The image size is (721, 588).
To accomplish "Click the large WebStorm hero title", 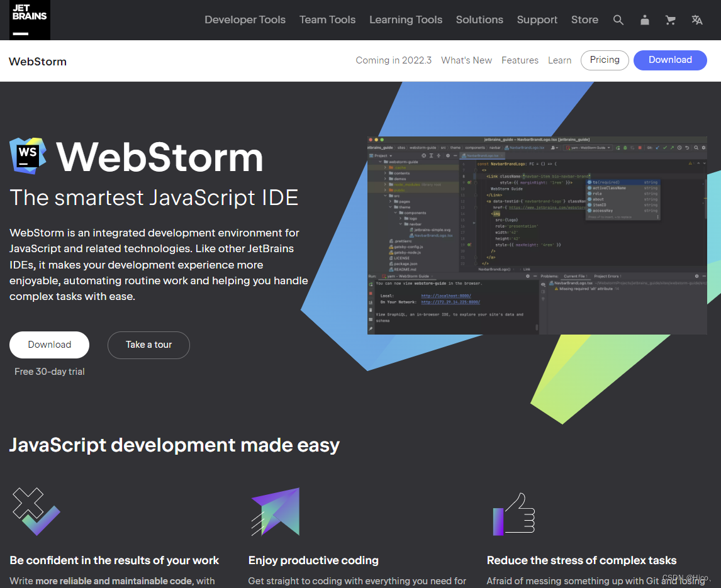I will point(160,157).
